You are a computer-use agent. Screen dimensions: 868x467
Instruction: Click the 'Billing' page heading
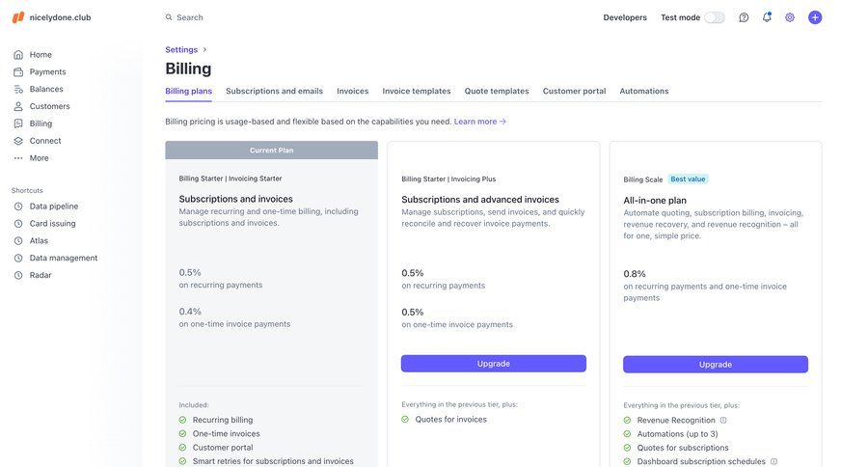click(x=188, y=69)
